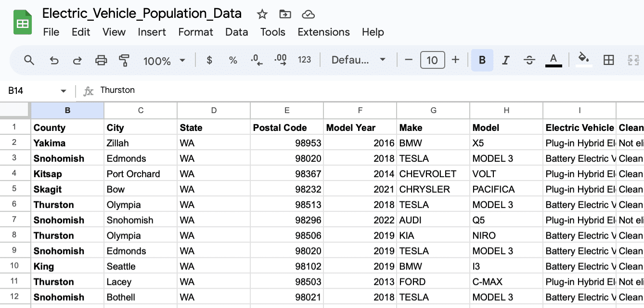Click the formula bar containing Thurston
The width and height of the screenshot is (644, 308).
371,90
